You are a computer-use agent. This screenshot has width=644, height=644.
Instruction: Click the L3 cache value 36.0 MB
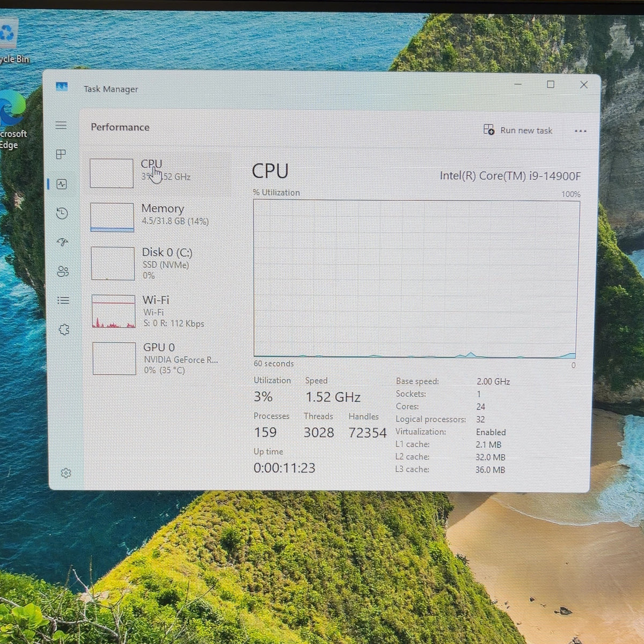(490, 470)
